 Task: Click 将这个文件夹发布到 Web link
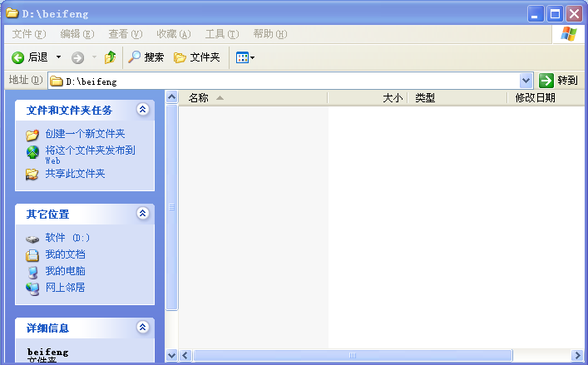click(90, 155)
